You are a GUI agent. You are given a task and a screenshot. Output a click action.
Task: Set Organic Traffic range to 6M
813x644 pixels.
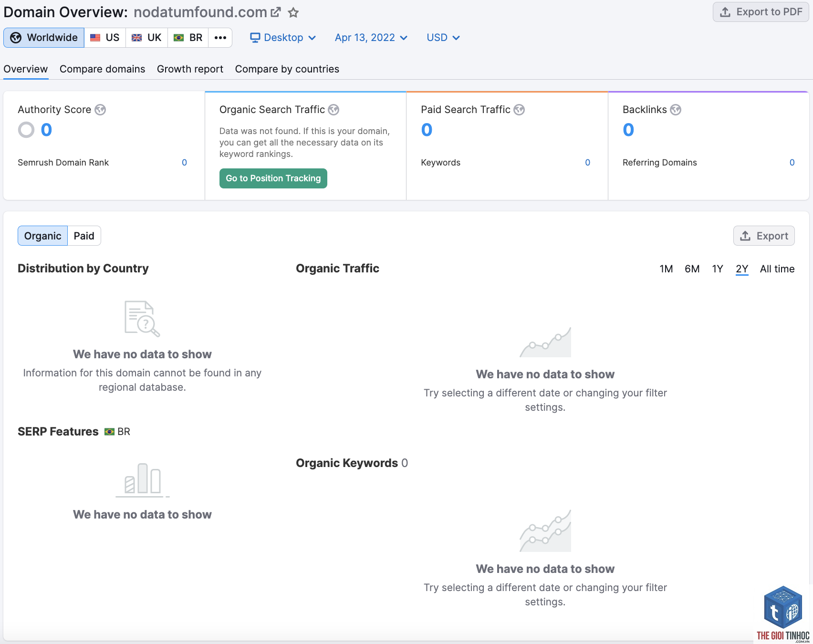pos(692,269)
